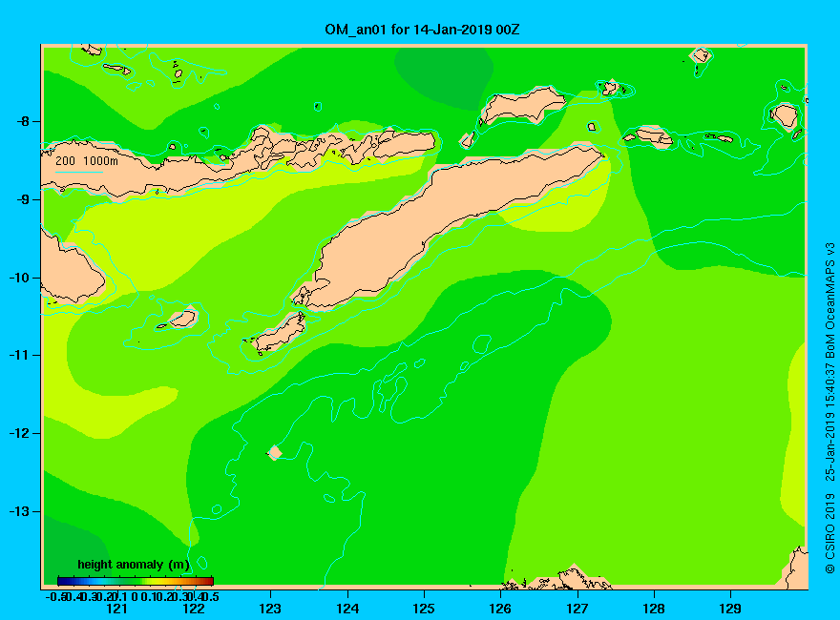Click the longitude label 129

tap(730, 609)
